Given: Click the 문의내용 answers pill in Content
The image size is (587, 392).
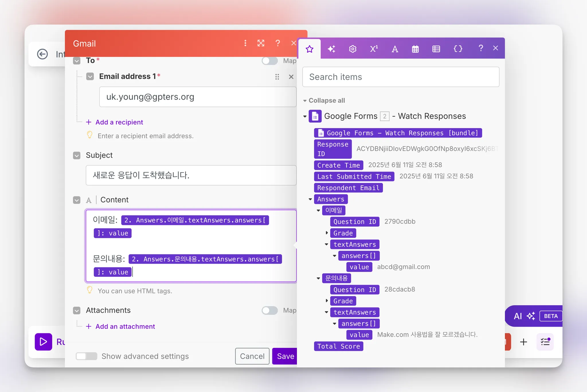Looking at the screenshot, I should (x=205, y=259).
